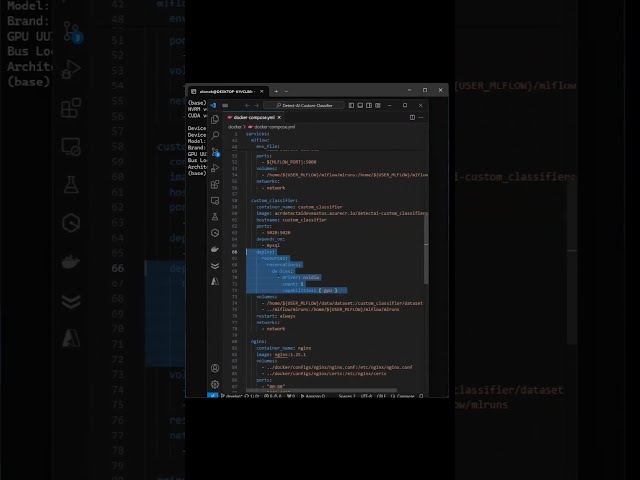This screenshot has height=480, width=640.
Task: Click the forwarded ports status item
Action: 291,396
